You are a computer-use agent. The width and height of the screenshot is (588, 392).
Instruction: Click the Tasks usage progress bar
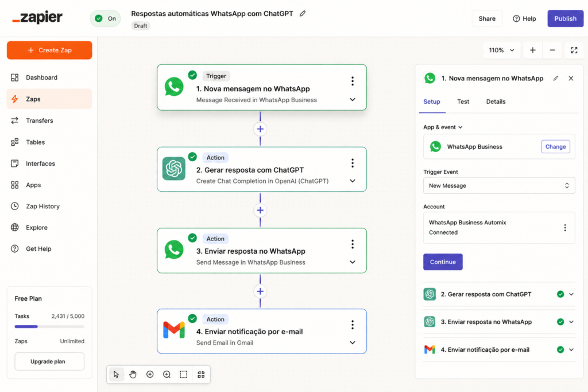49,327
